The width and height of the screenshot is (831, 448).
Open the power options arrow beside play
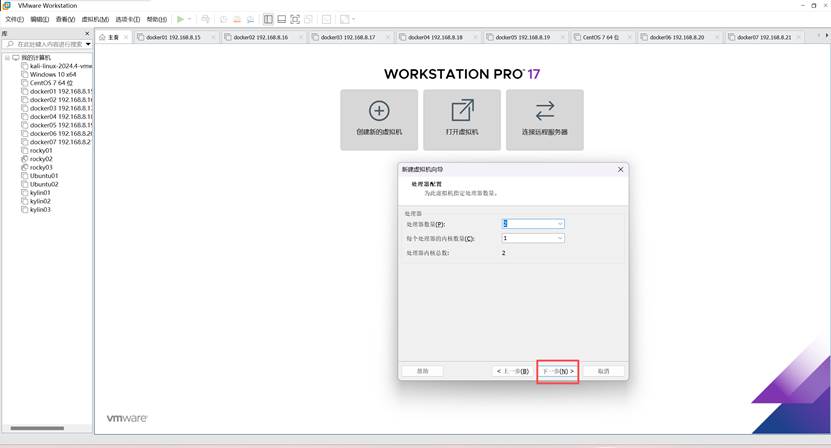click(x=189, y=19)
